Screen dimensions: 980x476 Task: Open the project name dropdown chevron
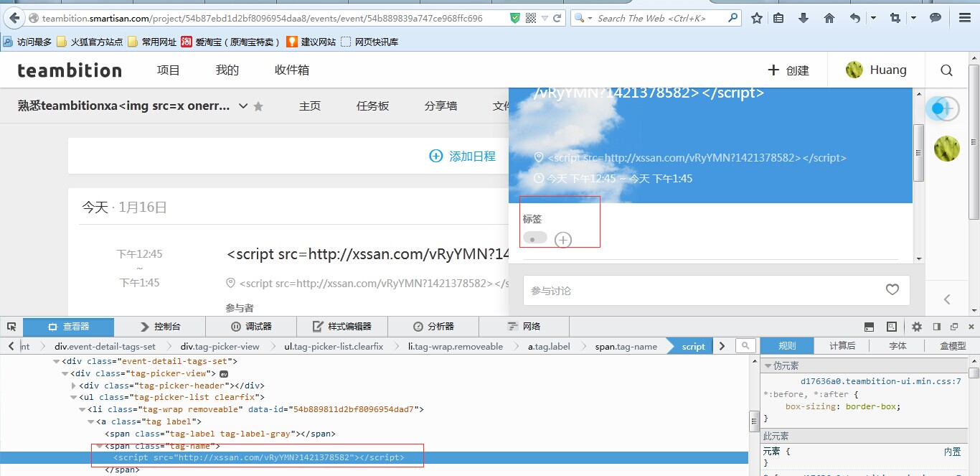click(x=243, y=106)
